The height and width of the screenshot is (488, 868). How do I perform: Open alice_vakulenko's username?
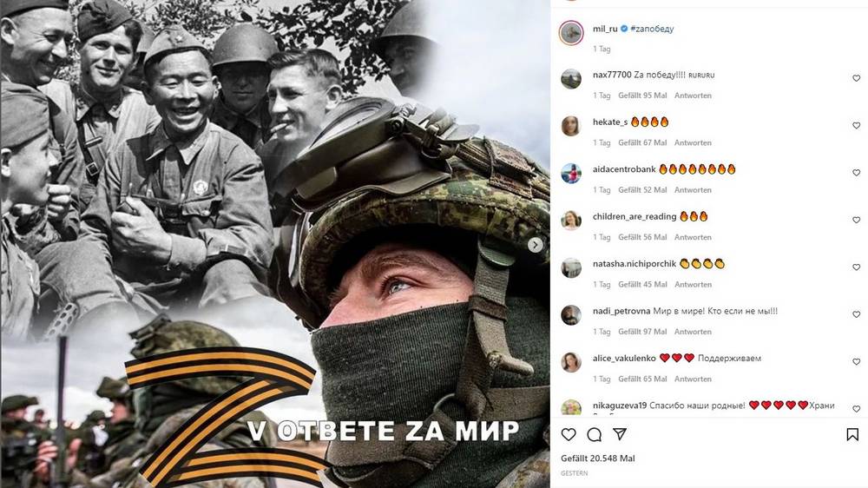pyautogui.click(x=624, y=359)
